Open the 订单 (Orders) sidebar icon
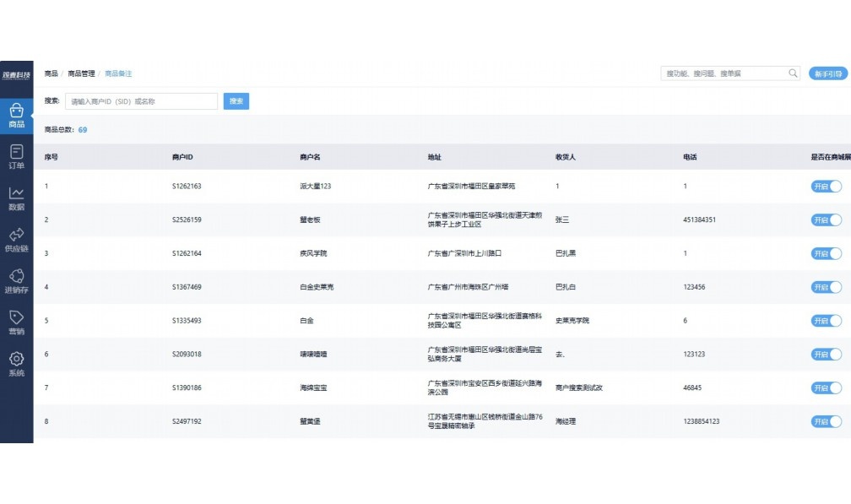 tap(15, 156)
